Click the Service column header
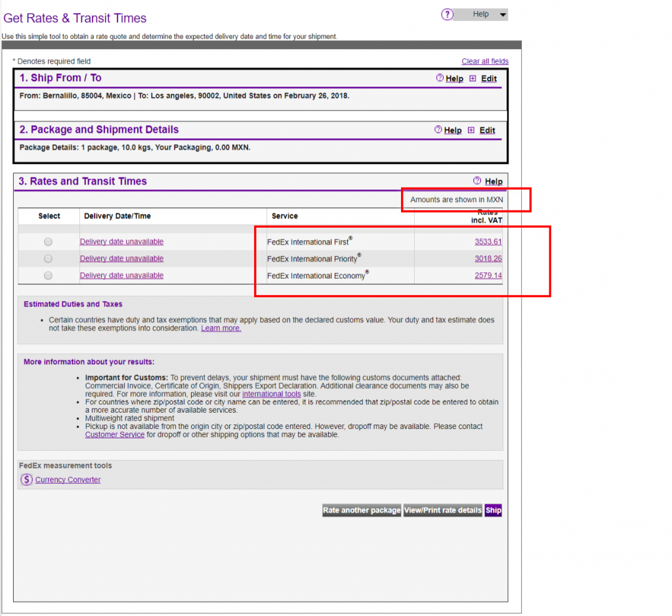The height and width of the screenshot is (616, 672). pos(285,216)
